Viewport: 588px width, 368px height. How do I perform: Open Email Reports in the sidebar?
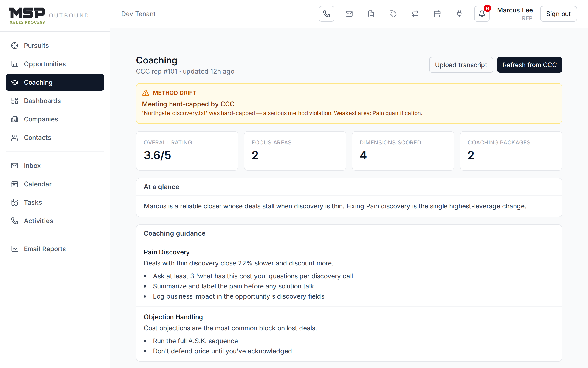click(x=55, y=249)
